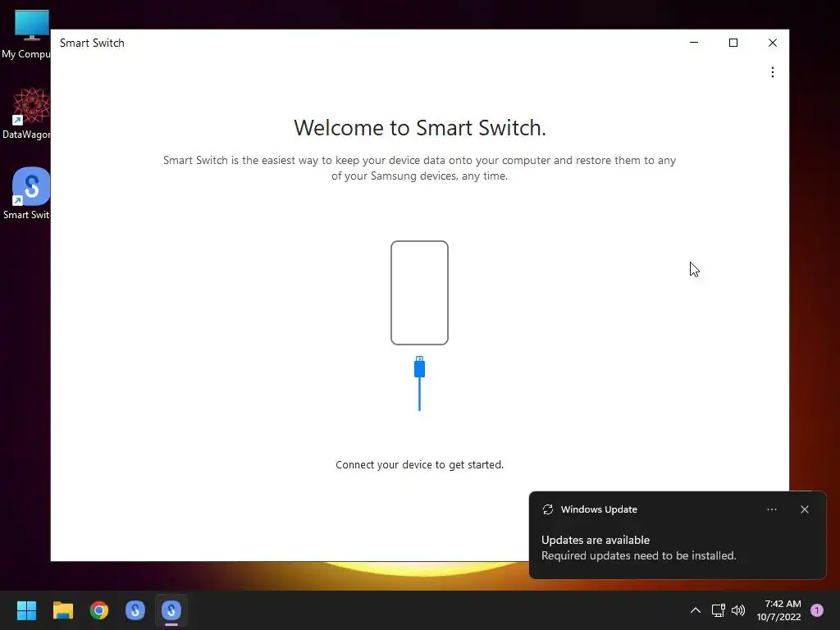Open the notification count badge in the taskbar
This screenshot has height=630, width=840.
[x=816, y=610]
